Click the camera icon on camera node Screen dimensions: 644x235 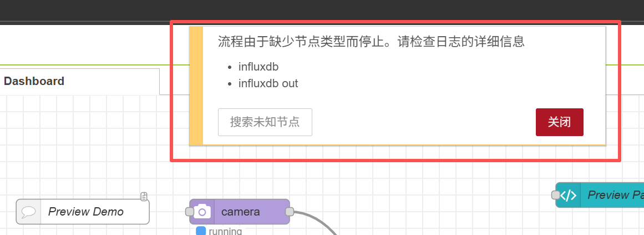[x=202, y=212]
